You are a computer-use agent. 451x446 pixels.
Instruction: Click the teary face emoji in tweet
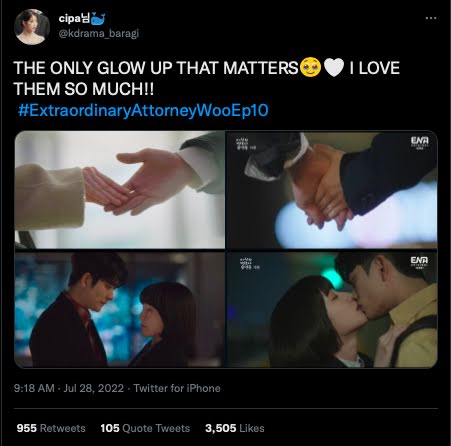click(311, 68)
